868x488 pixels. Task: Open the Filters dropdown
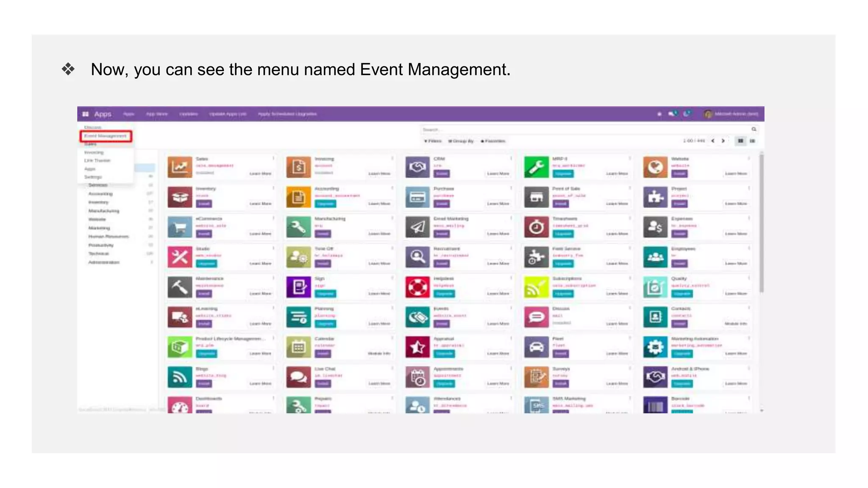click(x=433, y=141)
